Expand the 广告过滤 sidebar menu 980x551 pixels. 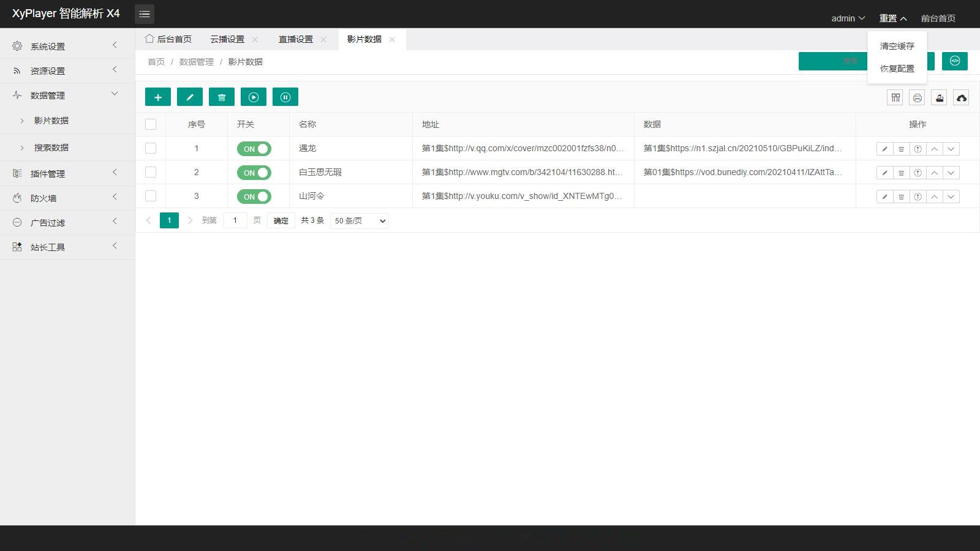click(x=67, y=222)
